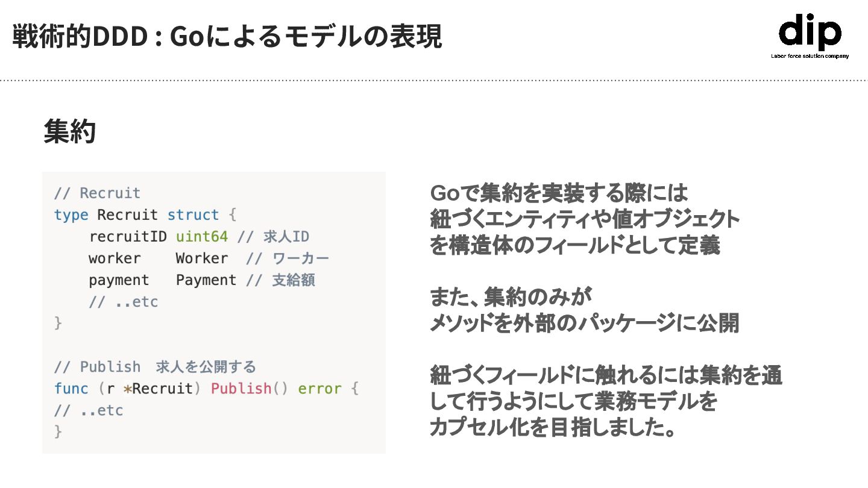Select the slide title '戦術的DDD : Goによるモデルの表現'

227,36
